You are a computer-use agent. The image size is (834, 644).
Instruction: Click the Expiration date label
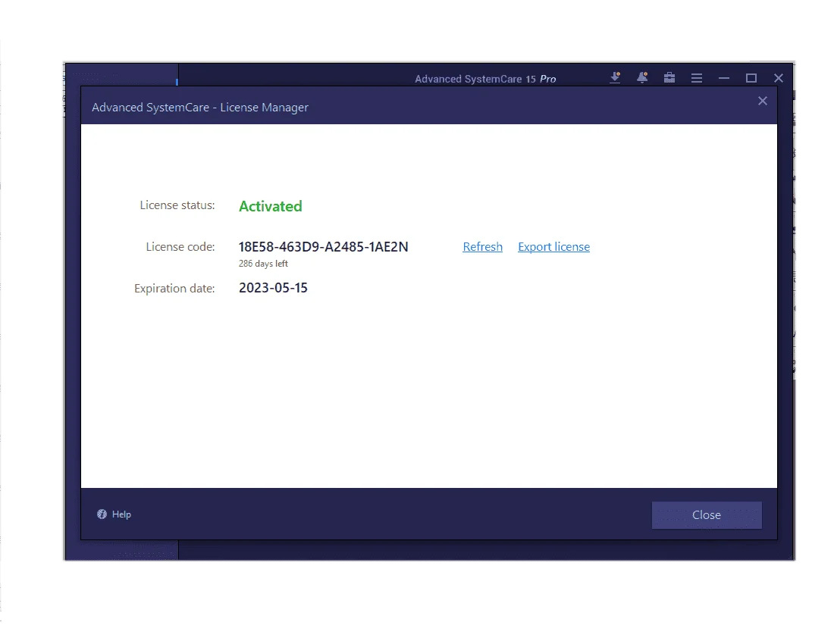[x=174, y=289]
